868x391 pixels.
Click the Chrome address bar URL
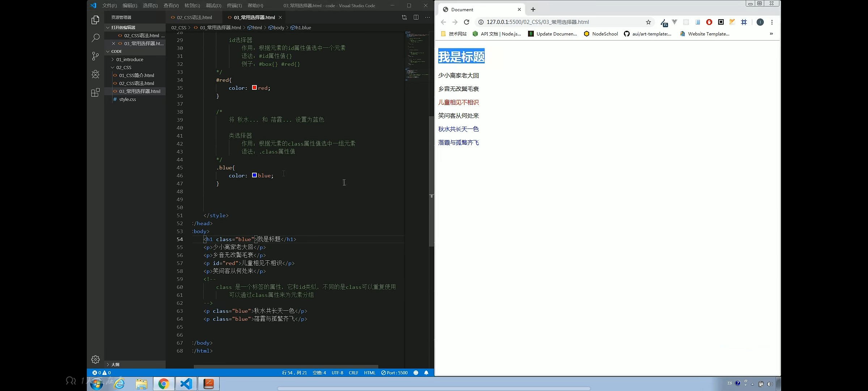click(x=537, y=22)
